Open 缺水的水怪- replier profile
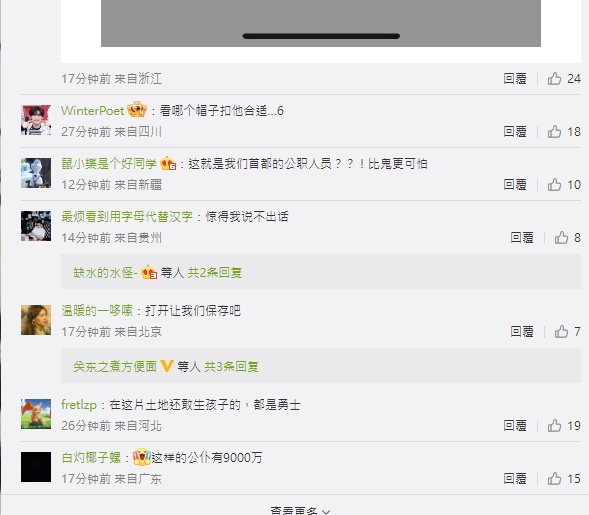Viewport: 589px width, 515px height. (x=106, y=273)
